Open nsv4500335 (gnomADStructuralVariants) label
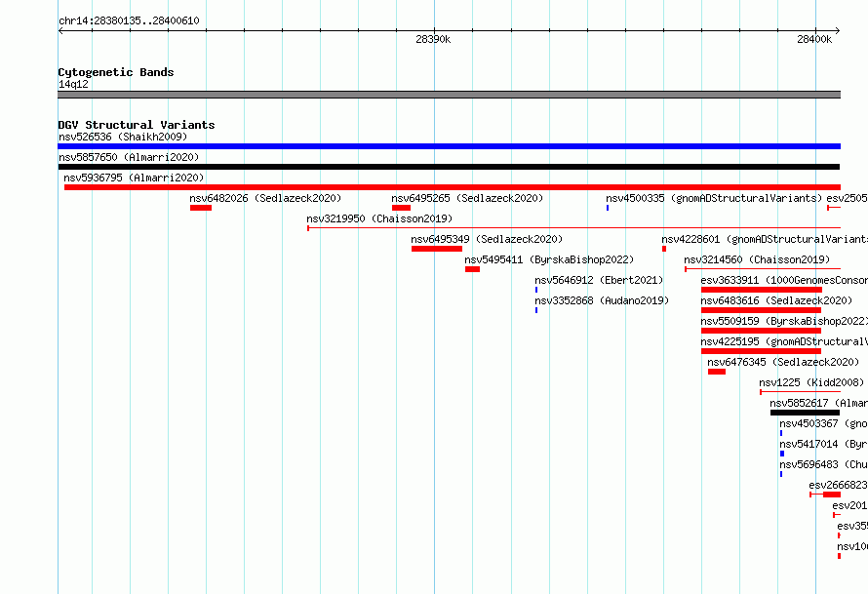The image size is (868, 594). (x=714, y=198)
